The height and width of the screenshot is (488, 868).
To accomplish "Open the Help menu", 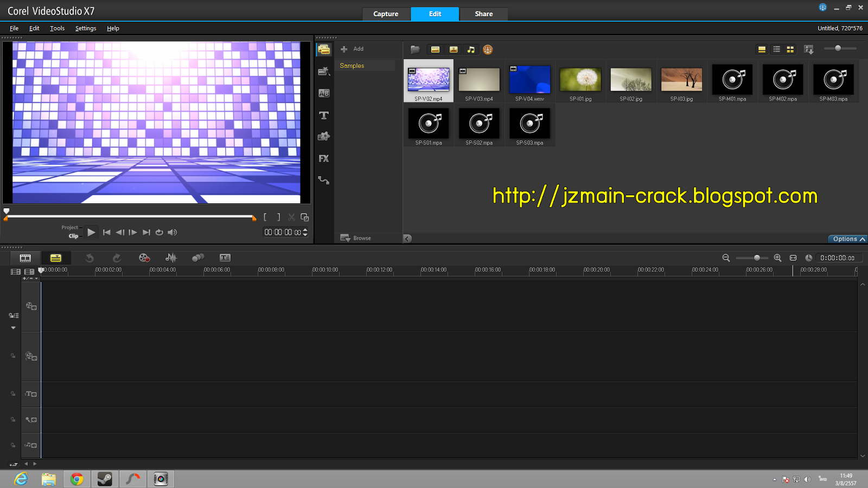I will point(113,28).
